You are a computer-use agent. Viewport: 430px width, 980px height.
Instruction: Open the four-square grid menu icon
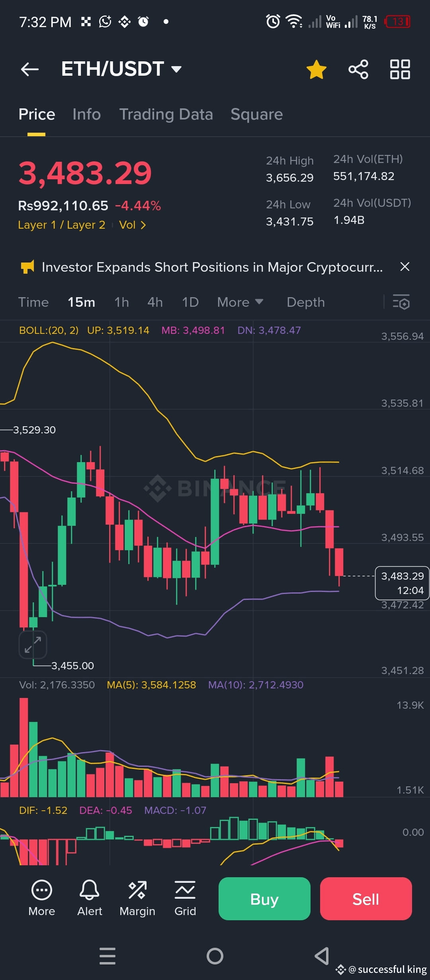[400, 69]
